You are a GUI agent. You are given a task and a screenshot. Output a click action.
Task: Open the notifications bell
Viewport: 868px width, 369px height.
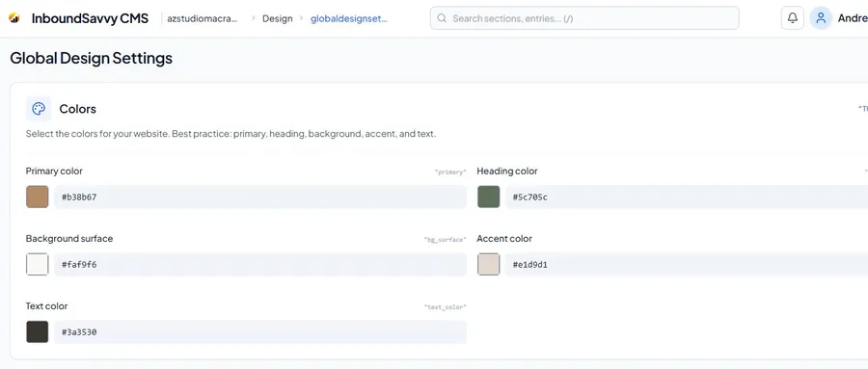tap(792, 18)
